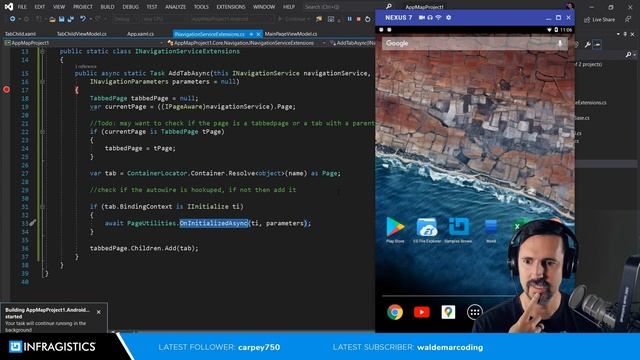Close the INavigationServiceExtensions.cs tab

pos(258,34)
